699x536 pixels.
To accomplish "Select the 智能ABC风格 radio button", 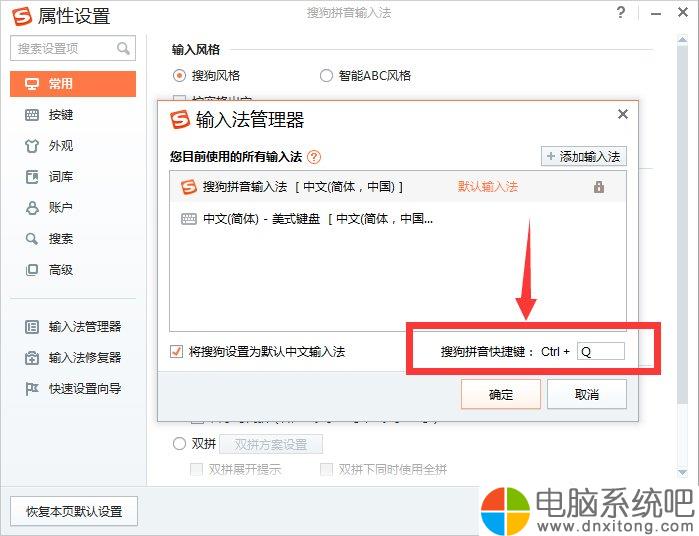I will click(326, 76).
